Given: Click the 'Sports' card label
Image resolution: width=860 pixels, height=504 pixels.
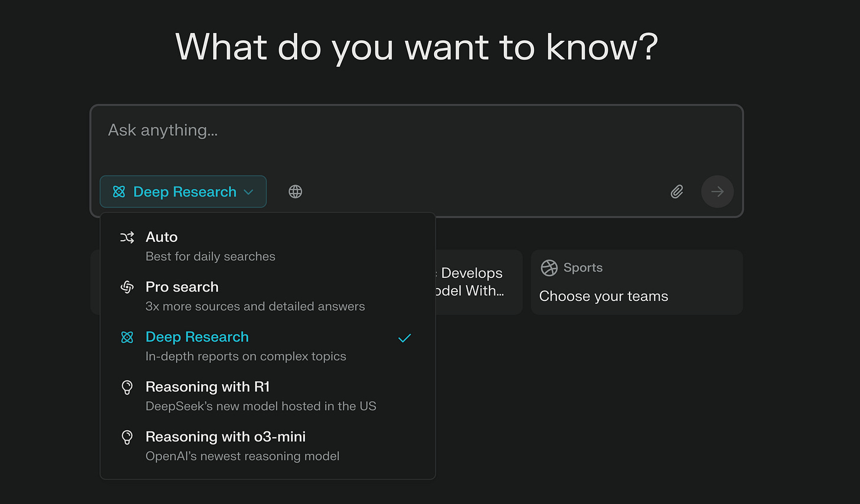Looking at the screenshot, I should 583,268.
